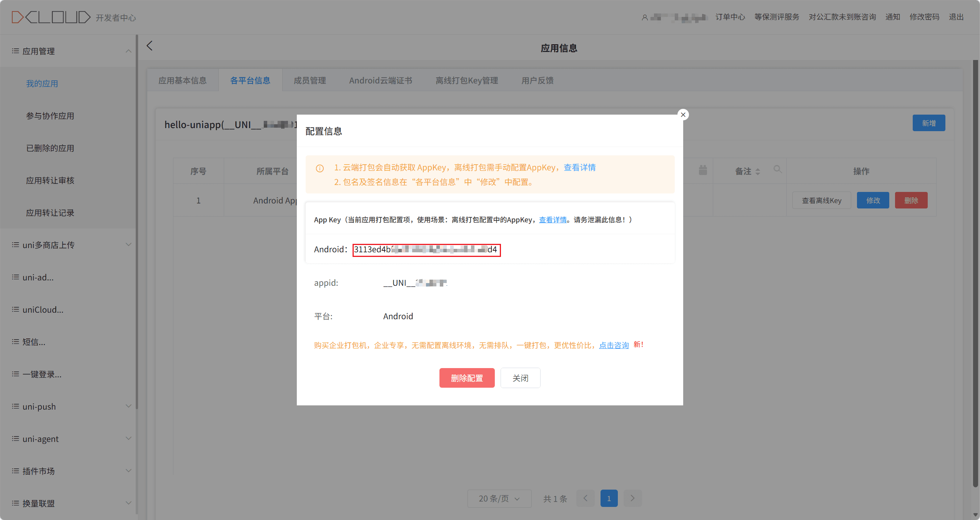Image resolution: width=980 pixels, height=520 pixels.
Task: Switch to the 成员管理 tab
Action: tap(309, 80)
